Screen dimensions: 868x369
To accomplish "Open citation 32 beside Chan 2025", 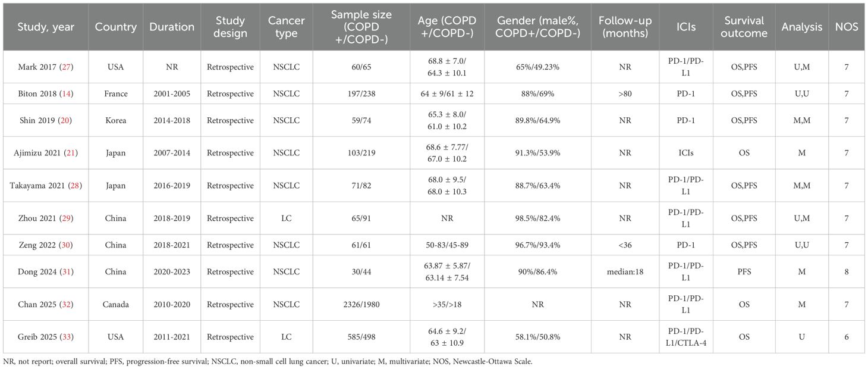I will click(x=64, y=305).
